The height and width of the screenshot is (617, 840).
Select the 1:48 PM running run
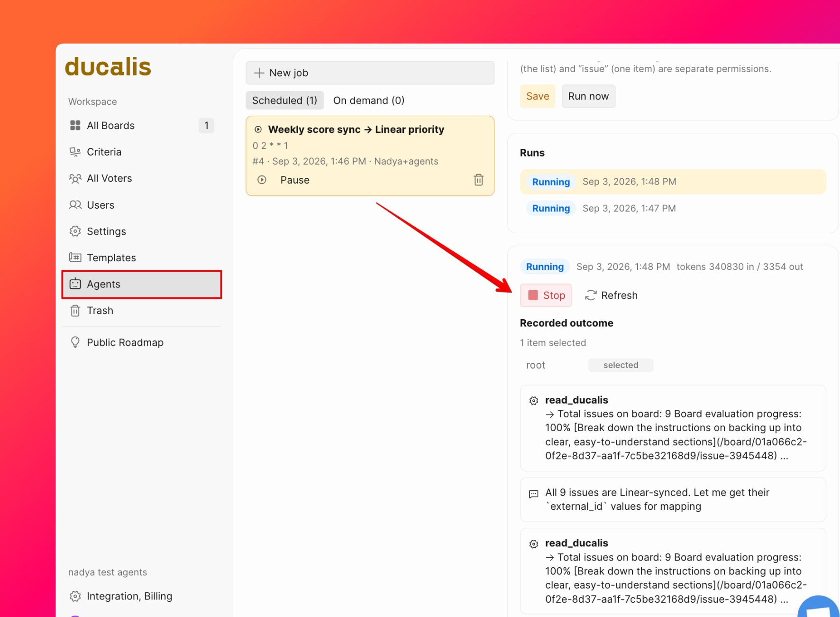point(673,182)
